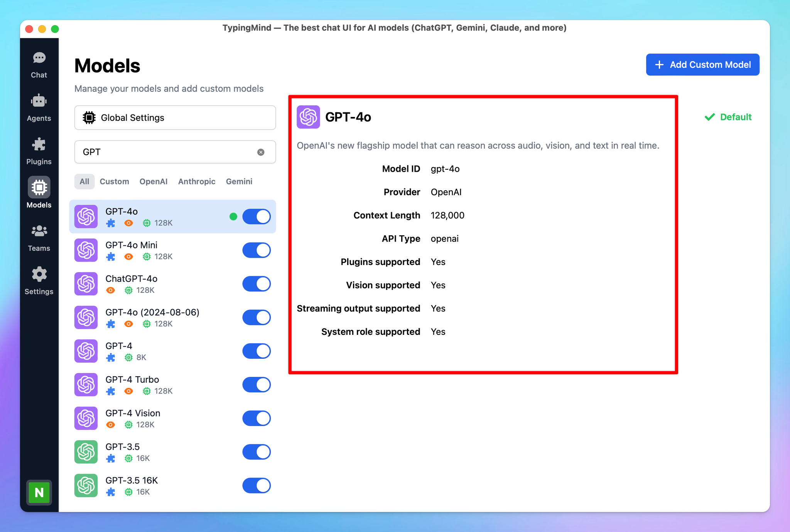
Task: Click the API Type value openai
Action: pos(444,239)
